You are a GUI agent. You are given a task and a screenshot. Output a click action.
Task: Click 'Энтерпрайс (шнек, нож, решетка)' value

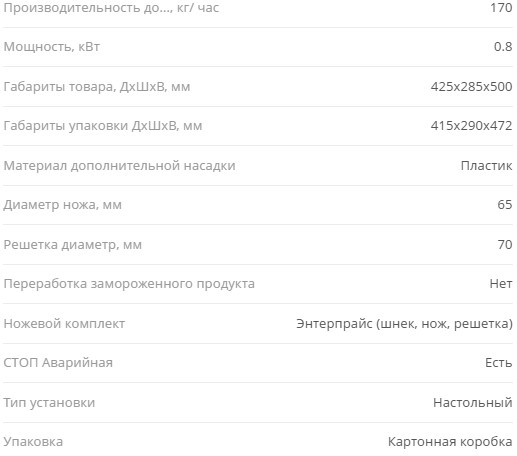coord(404,324)
